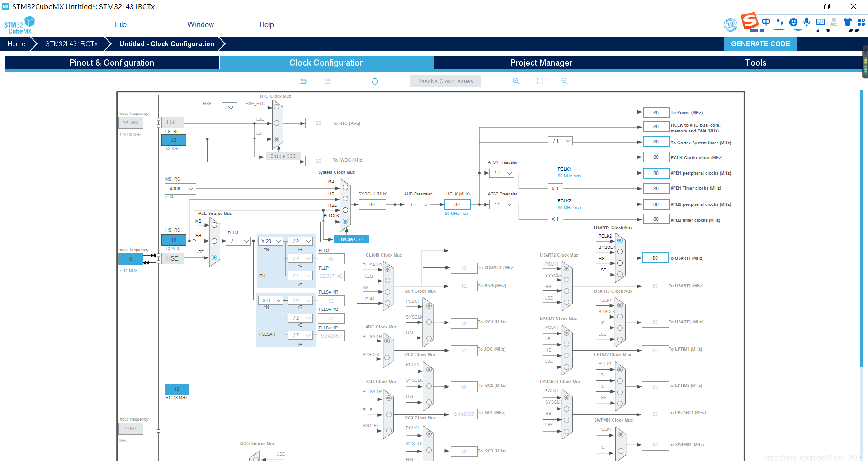The height and width of the screenshot is (466, 868).
Task: Start Sogou voice input microphone
Action: click(807, 22)
